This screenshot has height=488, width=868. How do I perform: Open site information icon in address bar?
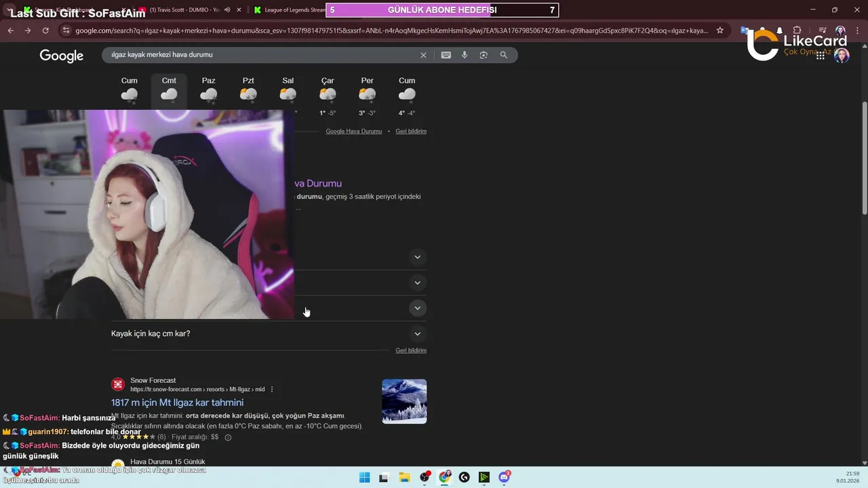coord(66,30)
